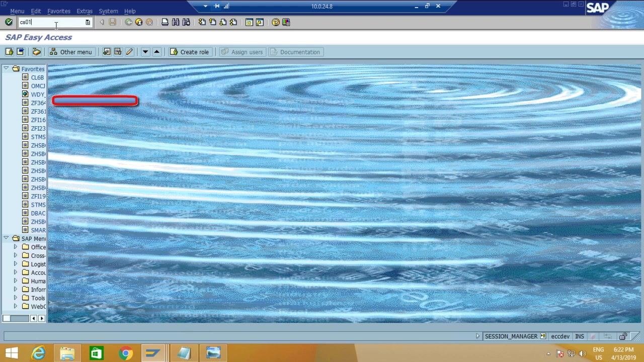
Task: Move favorite down with the arrow
Action: click(145, 52)
